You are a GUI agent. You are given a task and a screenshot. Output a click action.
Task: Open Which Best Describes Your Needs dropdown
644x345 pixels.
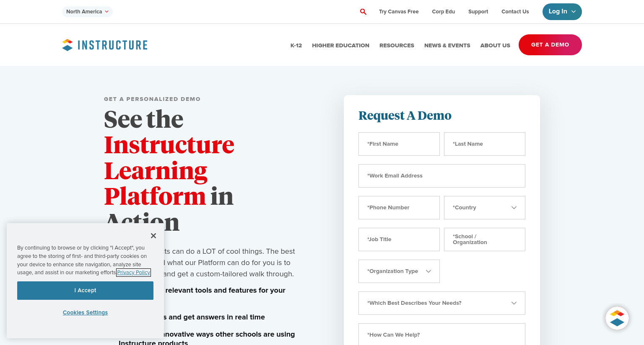[442, 303]
